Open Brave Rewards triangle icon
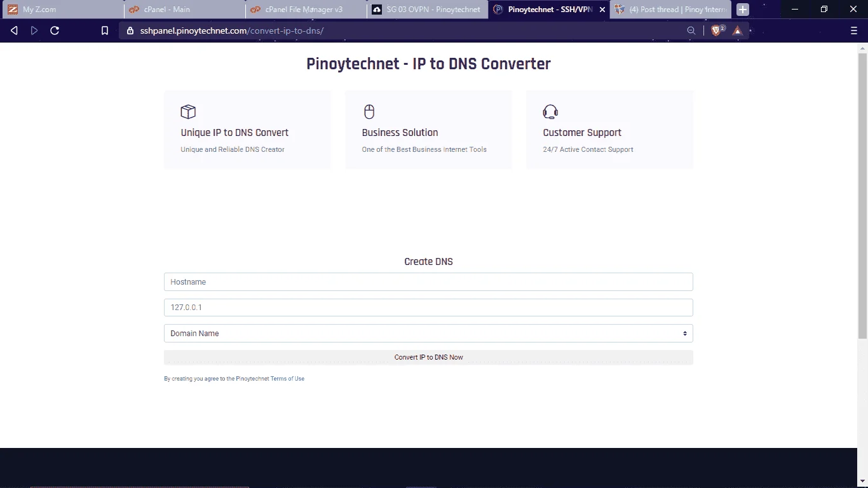The image size is (868, 488). pyautogui.click(x=737, y=30)
